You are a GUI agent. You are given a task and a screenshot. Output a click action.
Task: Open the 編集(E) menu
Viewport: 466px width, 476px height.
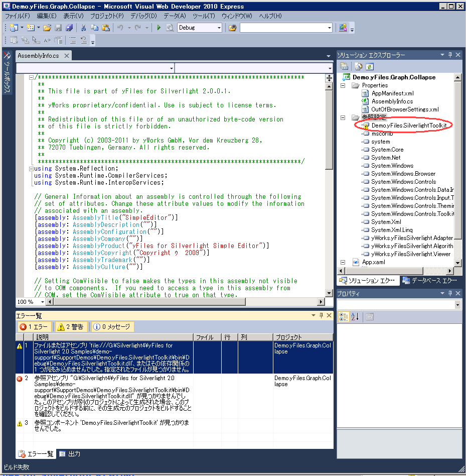[46, 16]
